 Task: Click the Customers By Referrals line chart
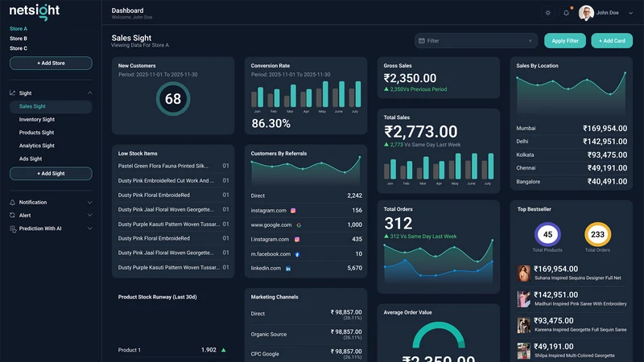(x=306, y=171)
